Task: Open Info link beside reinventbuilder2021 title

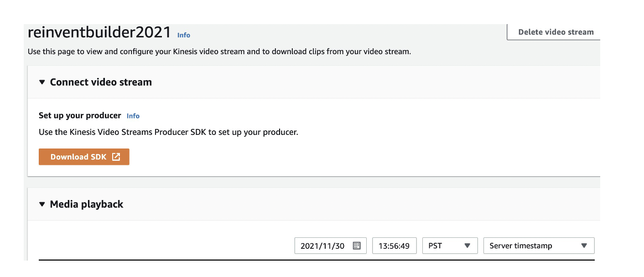Action: tap(184, 35)
